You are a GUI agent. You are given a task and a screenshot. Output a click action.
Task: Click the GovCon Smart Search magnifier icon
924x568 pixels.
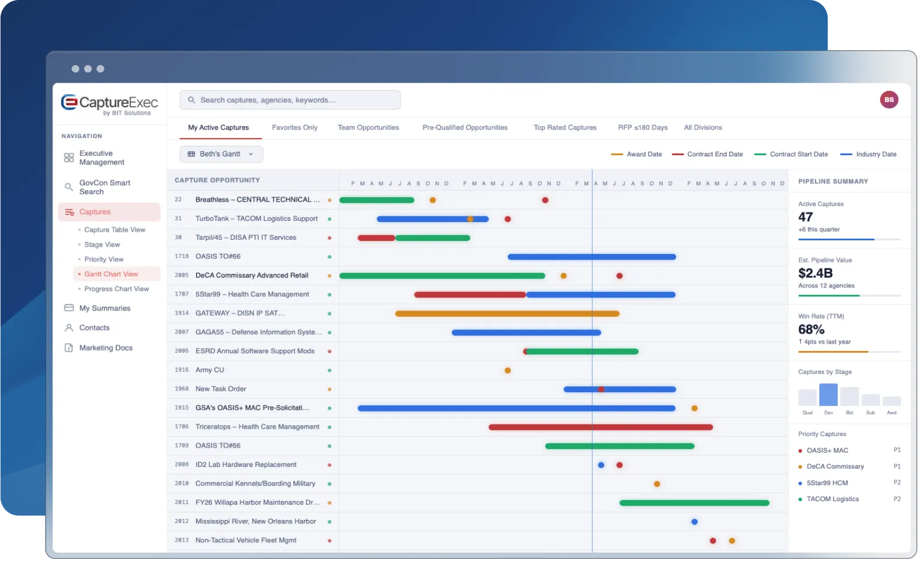click(x=68, y=187)
